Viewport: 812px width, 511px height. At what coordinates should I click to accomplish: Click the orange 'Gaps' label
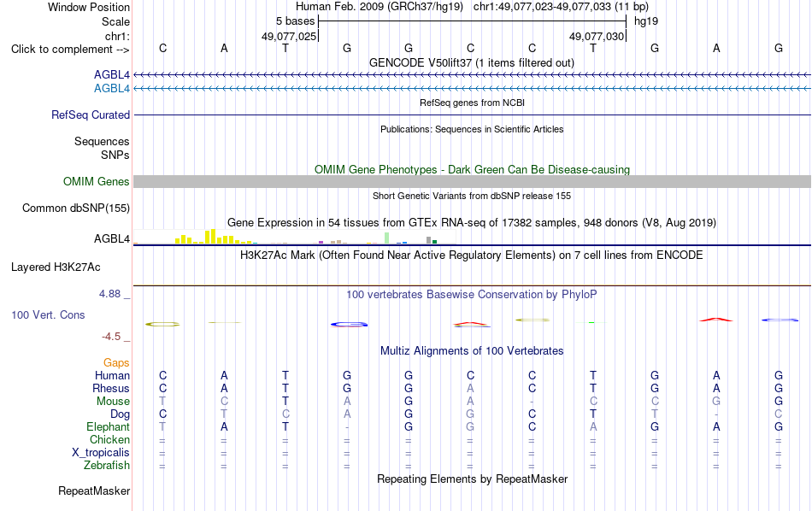116,363
